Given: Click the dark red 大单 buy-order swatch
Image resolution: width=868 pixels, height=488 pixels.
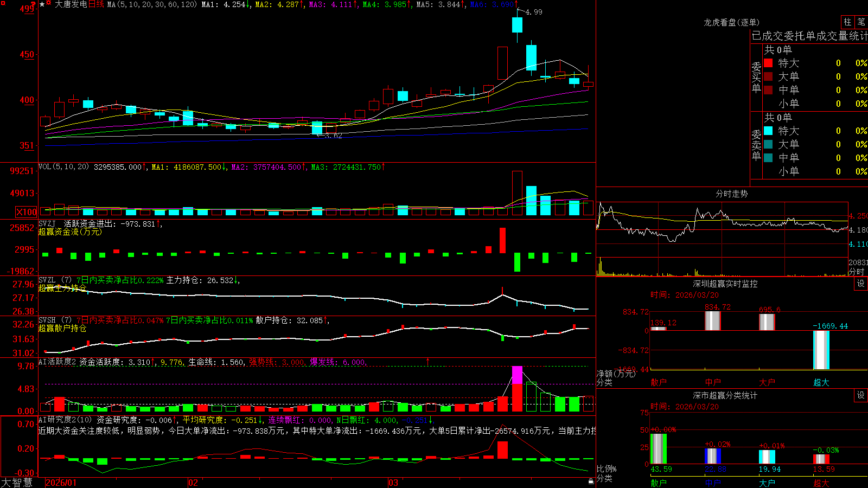Looking at the screenshot, I should 768,76.
